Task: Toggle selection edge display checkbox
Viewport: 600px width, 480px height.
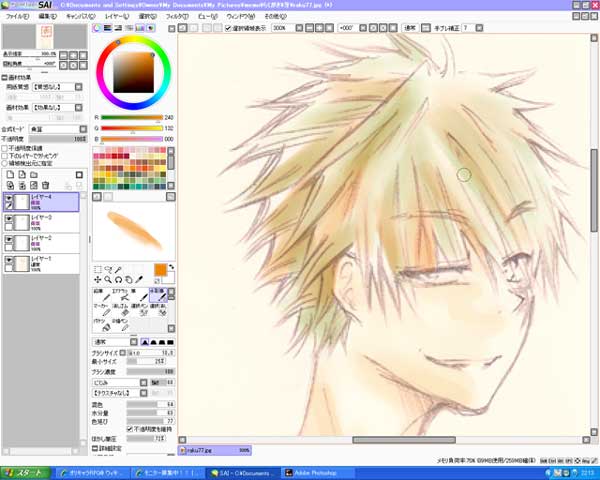Action: 228,28
